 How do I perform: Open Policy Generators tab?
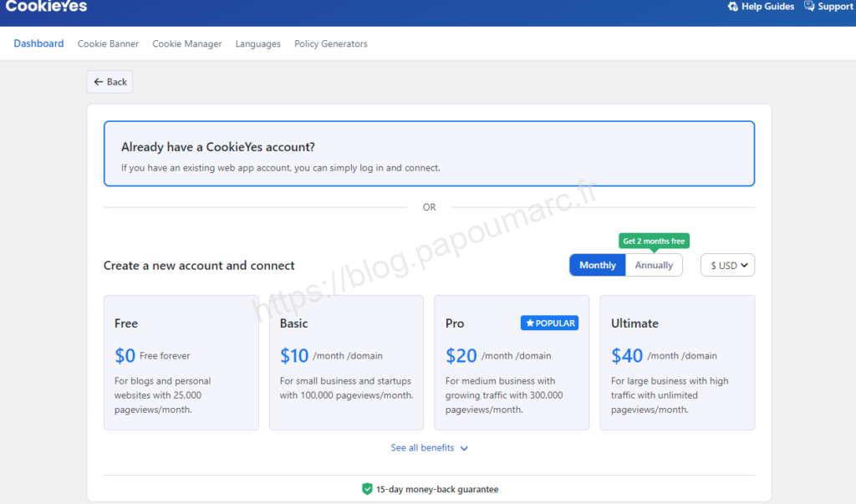[x=330, y=43]
